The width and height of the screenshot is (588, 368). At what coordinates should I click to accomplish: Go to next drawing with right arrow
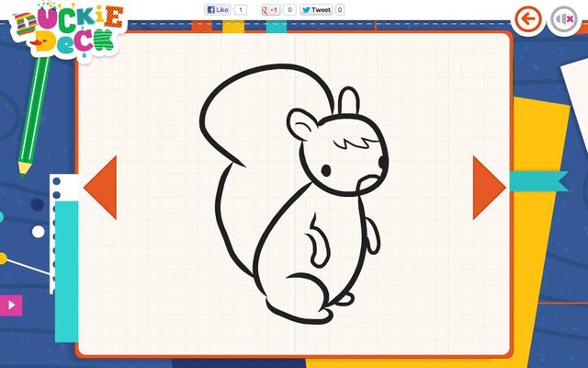coord(489,188)
